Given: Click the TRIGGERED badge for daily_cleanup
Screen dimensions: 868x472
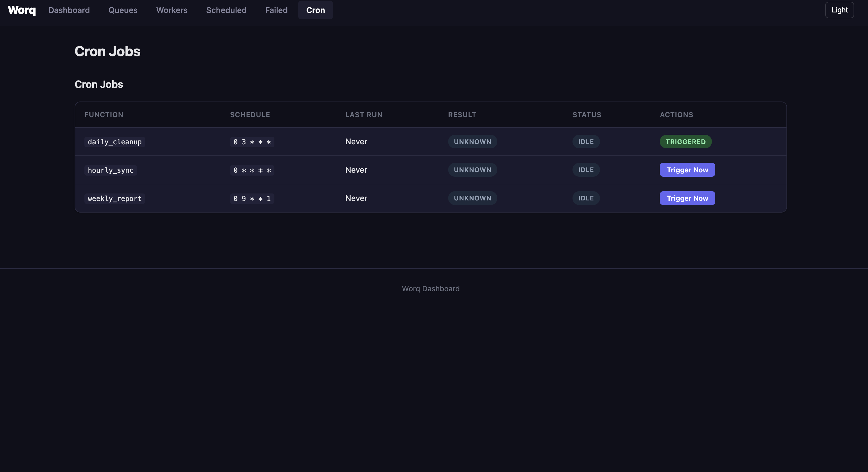Looking at the screenshot, I should click(x=685, y=142).
